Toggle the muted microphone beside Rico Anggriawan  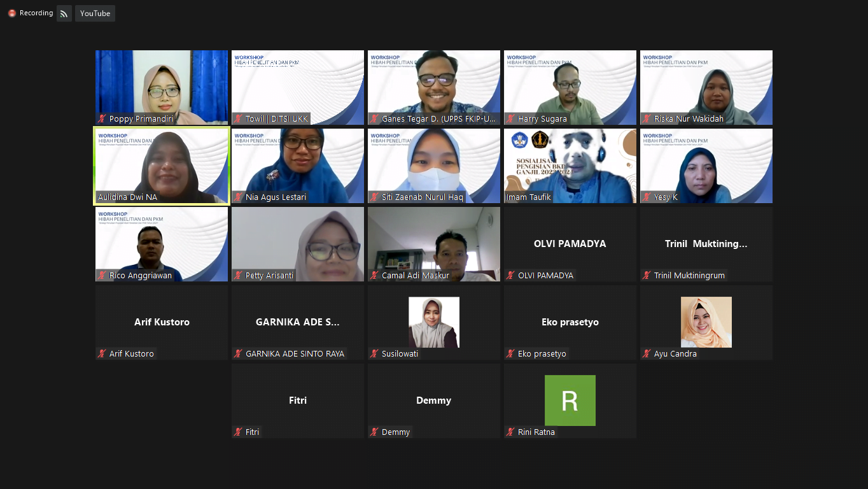[x=101, y=276]
